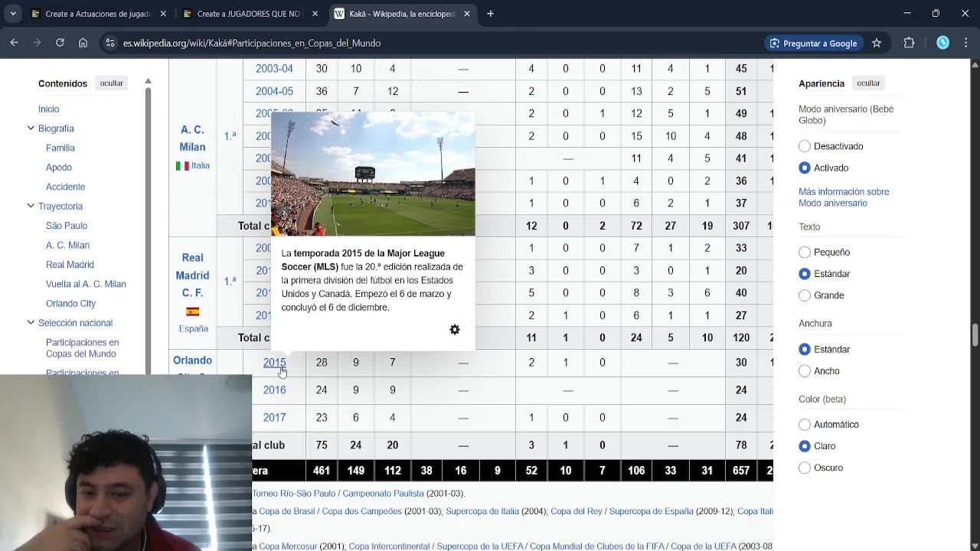The width and height of the screenshot is (980, 551).
Task: Collapse the Selección nacional section
Action: (31, 322)
